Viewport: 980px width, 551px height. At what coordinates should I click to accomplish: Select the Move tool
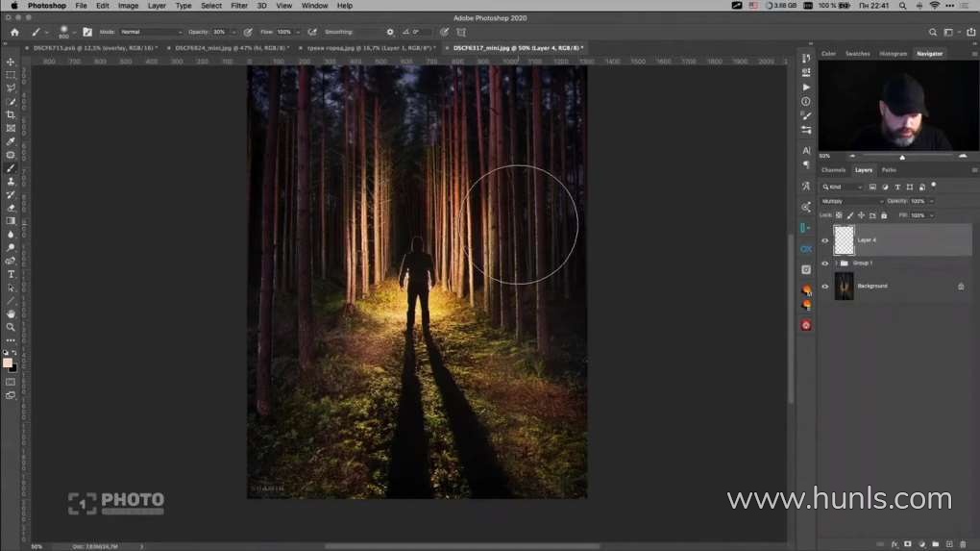click(11, 62)
